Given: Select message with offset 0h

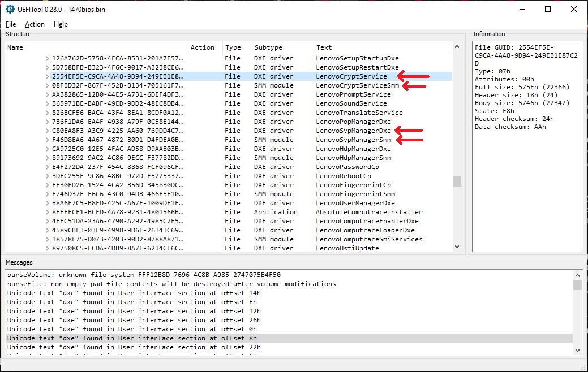Looking at the screenshot, I should click(132, 329).
